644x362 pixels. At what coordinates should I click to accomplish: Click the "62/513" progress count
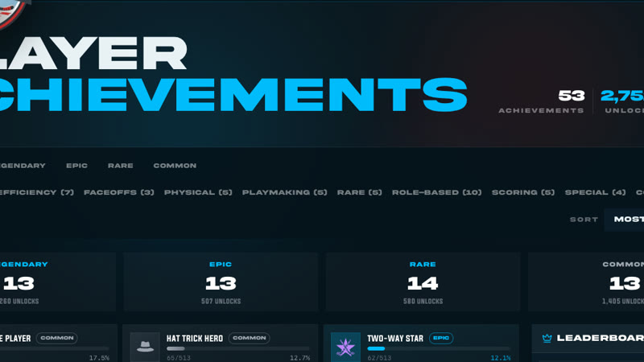coord(379,358)
